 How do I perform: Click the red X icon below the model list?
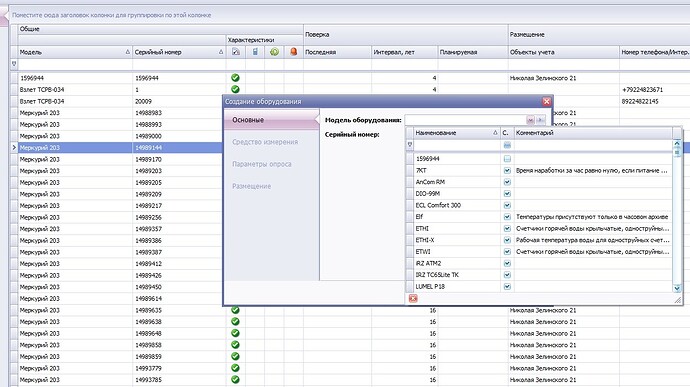[413, 299]
